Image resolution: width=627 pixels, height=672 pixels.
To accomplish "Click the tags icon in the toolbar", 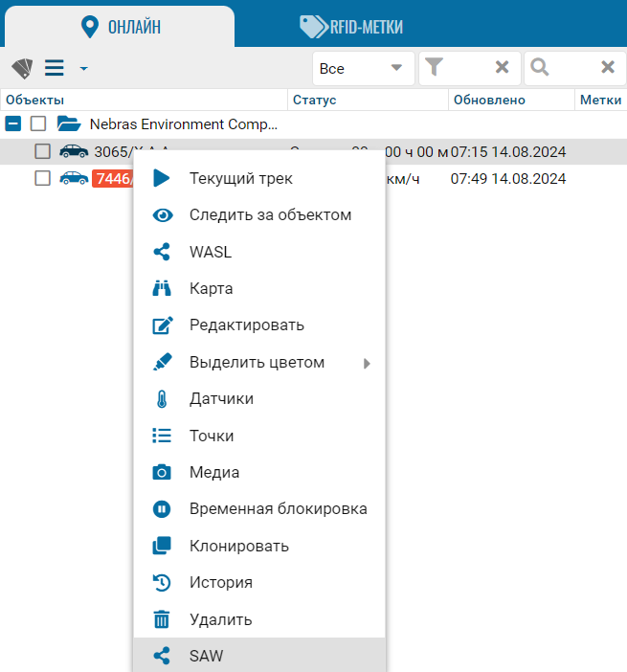I will tap(21, 68).
